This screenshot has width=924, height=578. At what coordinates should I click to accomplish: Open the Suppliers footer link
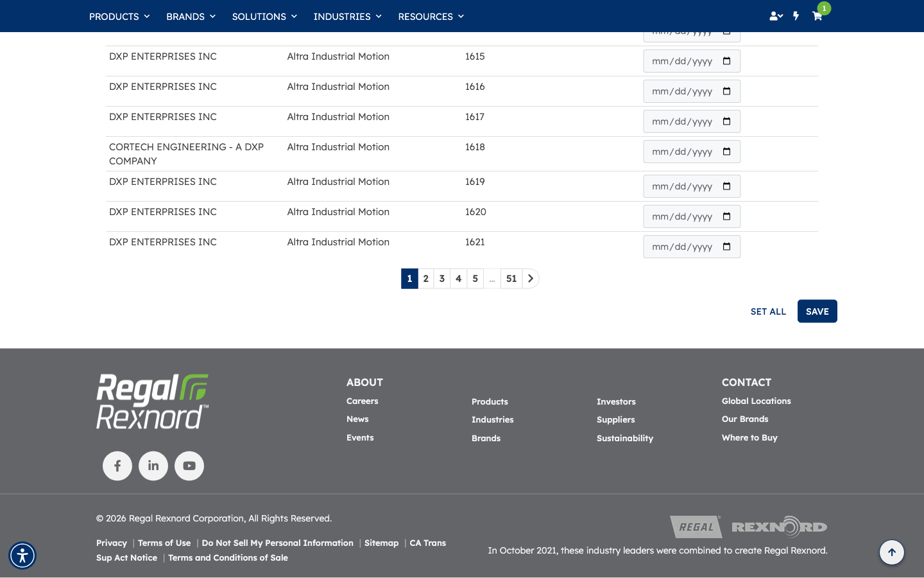(616, 419)
